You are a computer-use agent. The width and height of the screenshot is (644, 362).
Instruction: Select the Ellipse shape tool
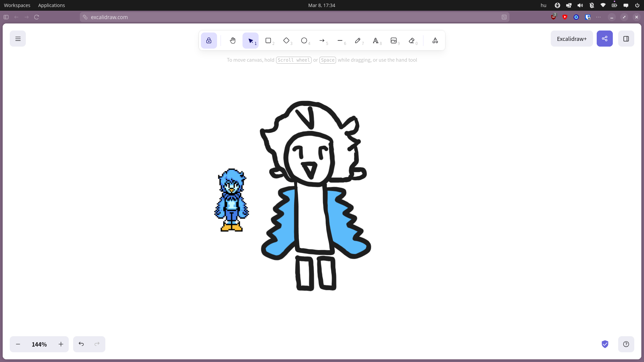click(x=304, y=41)
